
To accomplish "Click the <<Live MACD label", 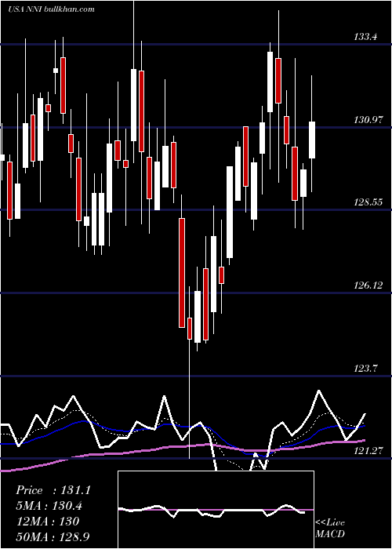I will tap(330, 528).
